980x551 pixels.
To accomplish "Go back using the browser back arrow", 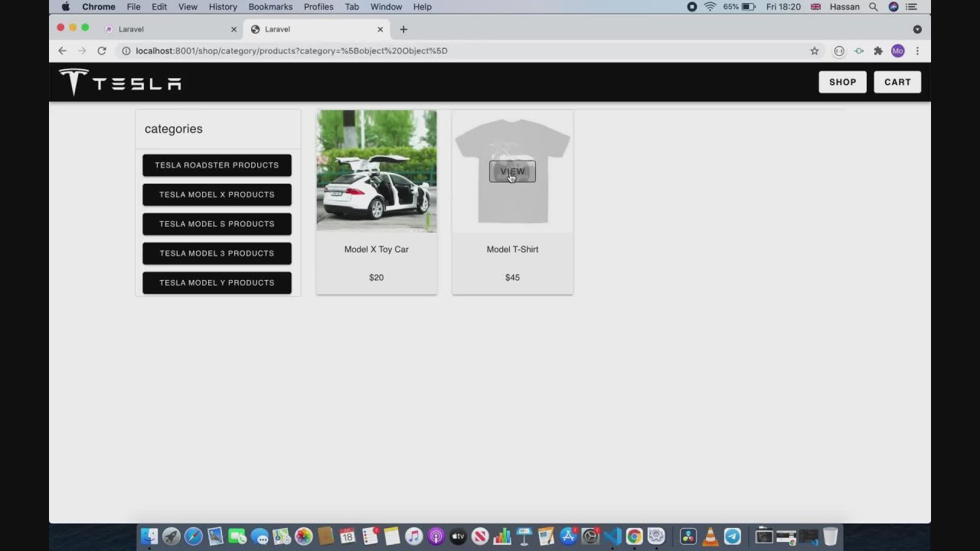I will click(62, 51).
